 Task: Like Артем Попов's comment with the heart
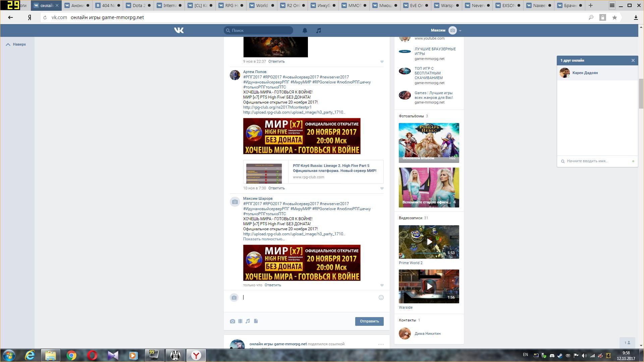(x=382, y=188)
